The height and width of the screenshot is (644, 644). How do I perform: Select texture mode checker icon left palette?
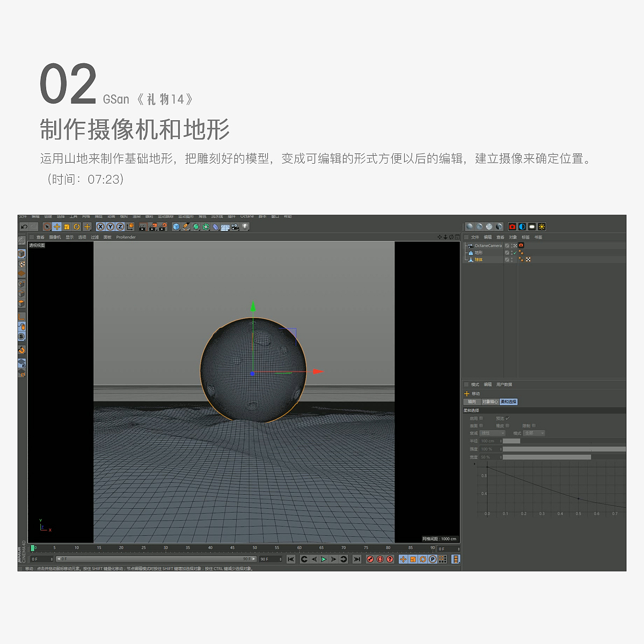[21, 264]
